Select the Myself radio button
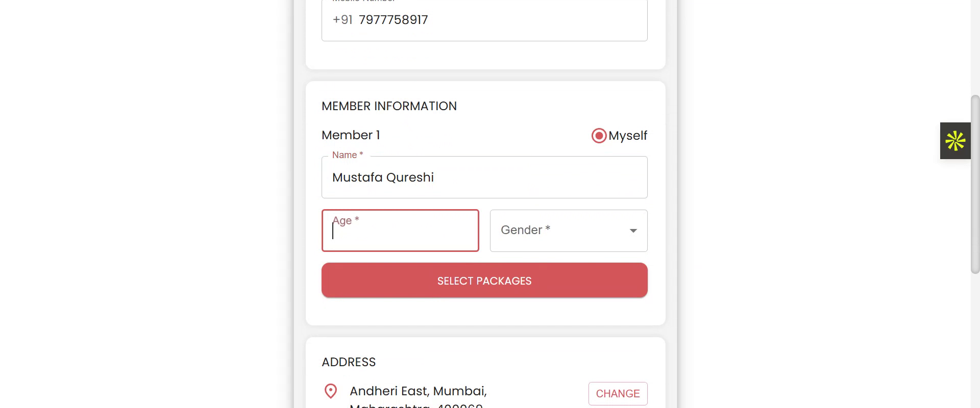Screen dimensions: 980x408 [599, 136]
